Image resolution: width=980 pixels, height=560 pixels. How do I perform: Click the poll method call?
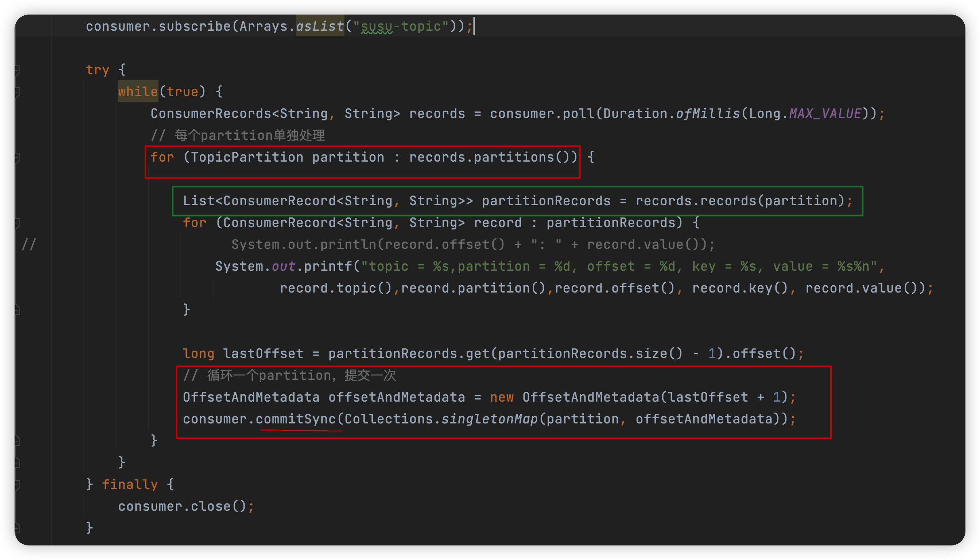click(x=579, y=114)
